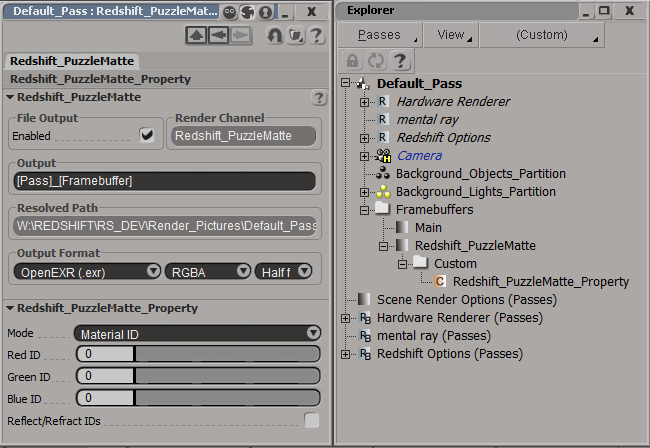Click Scene Render Options gradient icon
Viewport: 650px width, 448px height.
tap(364, 299)
